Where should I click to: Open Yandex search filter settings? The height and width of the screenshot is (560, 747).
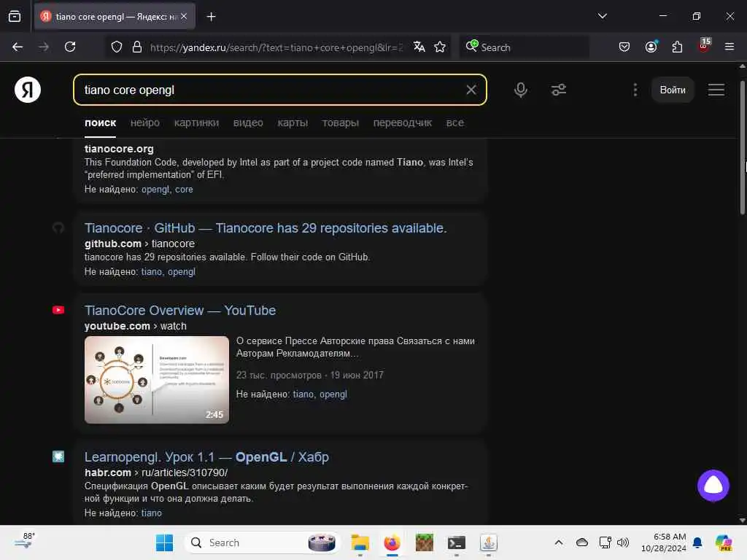point(558,90)
